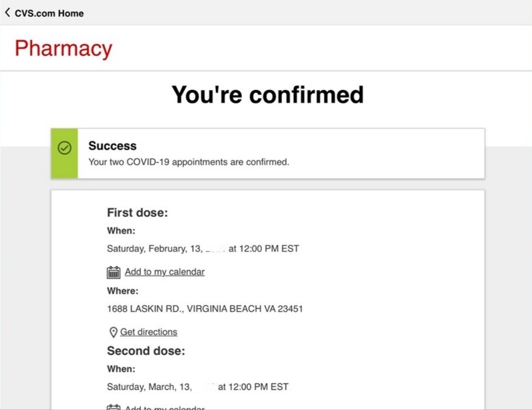Screen dimensions: 532x410
Task: Click the green success checkmark icon
Action: [65, 148]
